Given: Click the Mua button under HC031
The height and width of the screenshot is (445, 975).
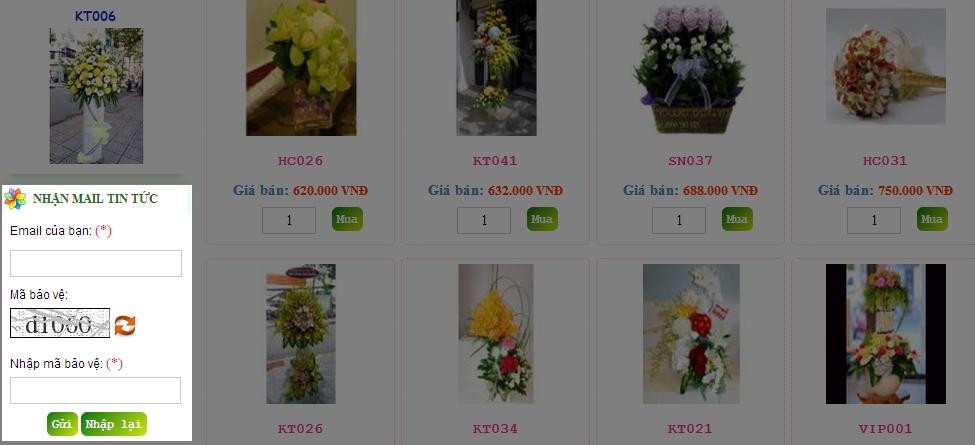Looking at the screenshot, I should tap(932, 219).
